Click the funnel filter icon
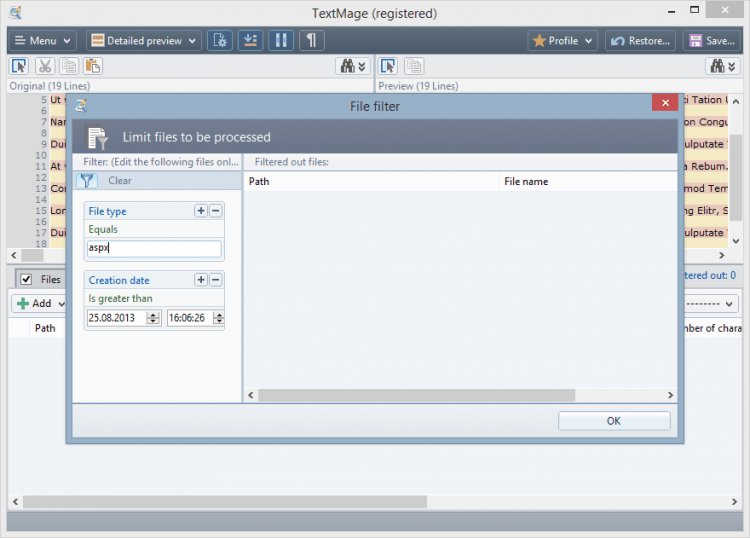 point(87,181)
